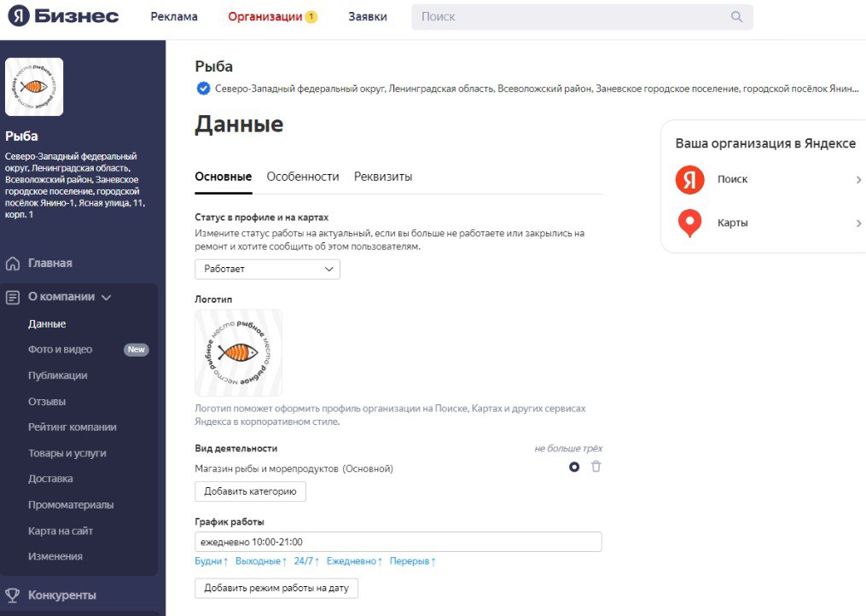Open the Работает status dropdown

pos(267,269)
